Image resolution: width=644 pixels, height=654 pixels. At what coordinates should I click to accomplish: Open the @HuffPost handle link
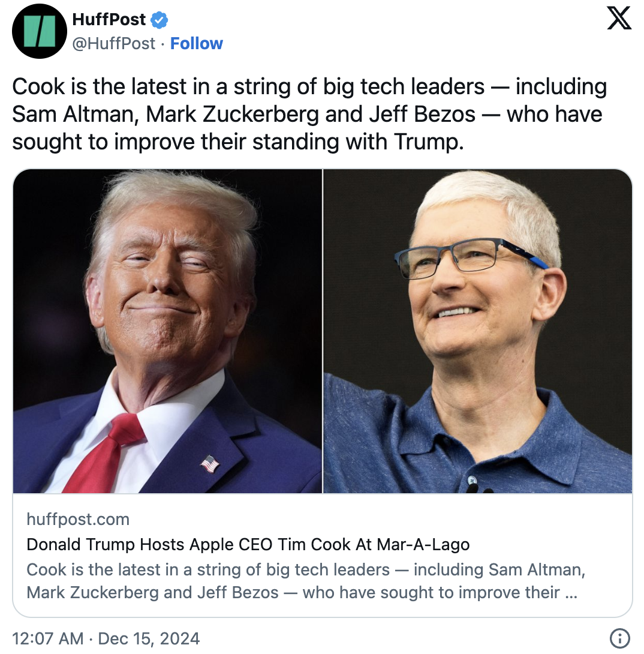coord(113,44)
